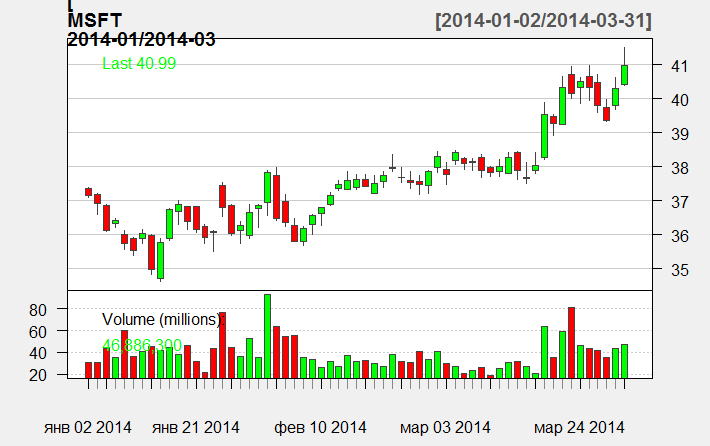
Task: Select the 2014-01/2014-03 subtitle text
Action: (141, 40)
